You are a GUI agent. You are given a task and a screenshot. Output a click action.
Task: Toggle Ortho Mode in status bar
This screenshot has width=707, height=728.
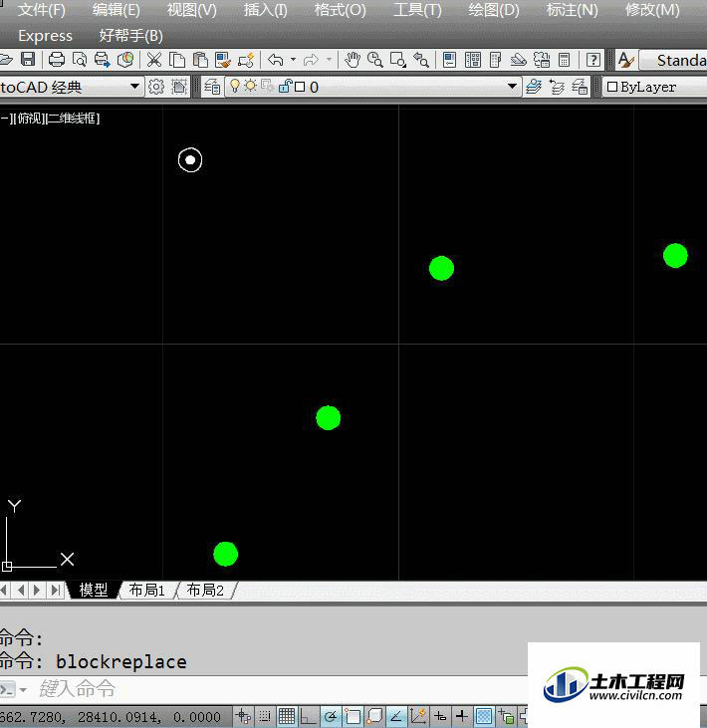[308, 716]
